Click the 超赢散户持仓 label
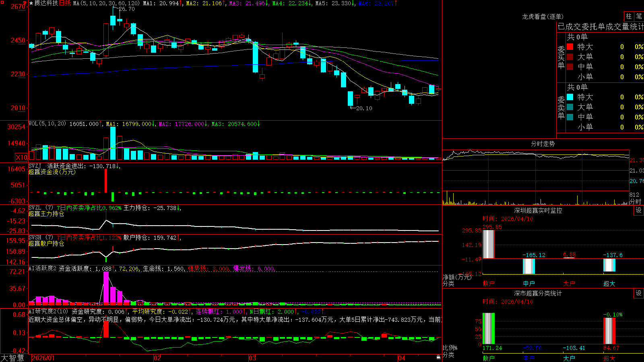 coord(46,243)
